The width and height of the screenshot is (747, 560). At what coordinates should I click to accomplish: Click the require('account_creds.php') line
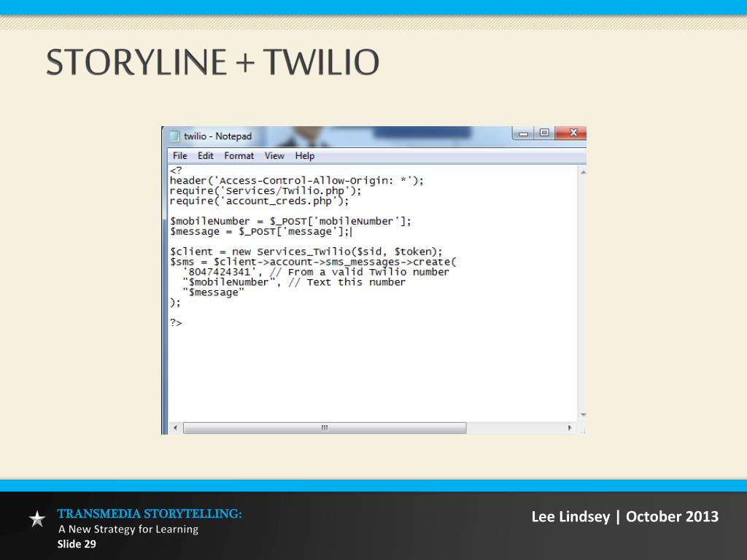point(259,201)
